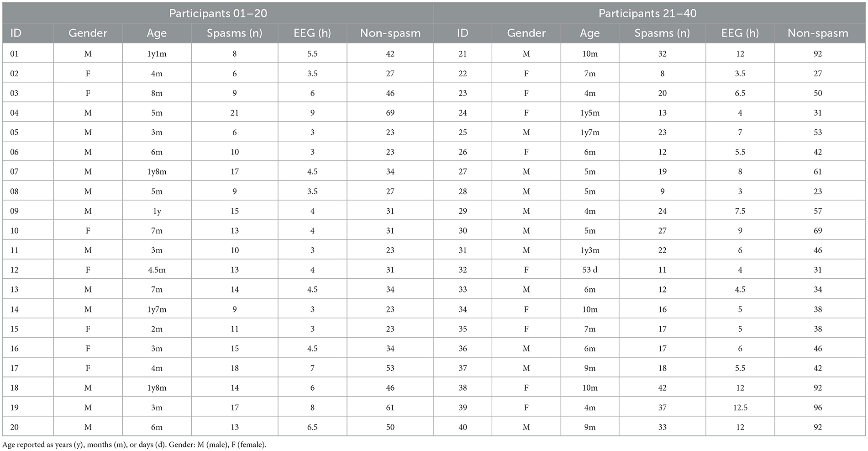Click age cell '1y3m' for participant 31
This screenshot has height=451, width=868.
(x=589, y=250)
